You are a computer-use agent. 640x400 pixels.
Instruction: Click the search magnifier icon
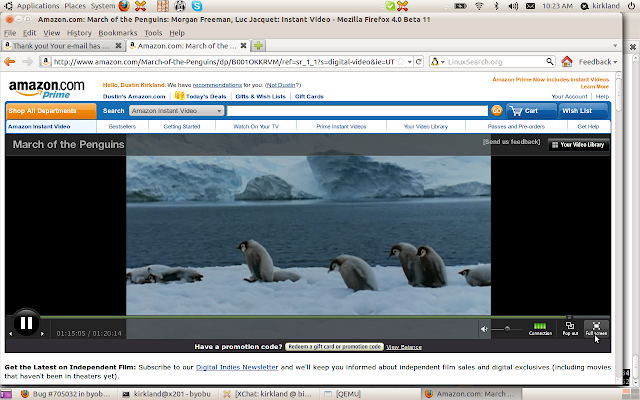click(x=550, y=62)
